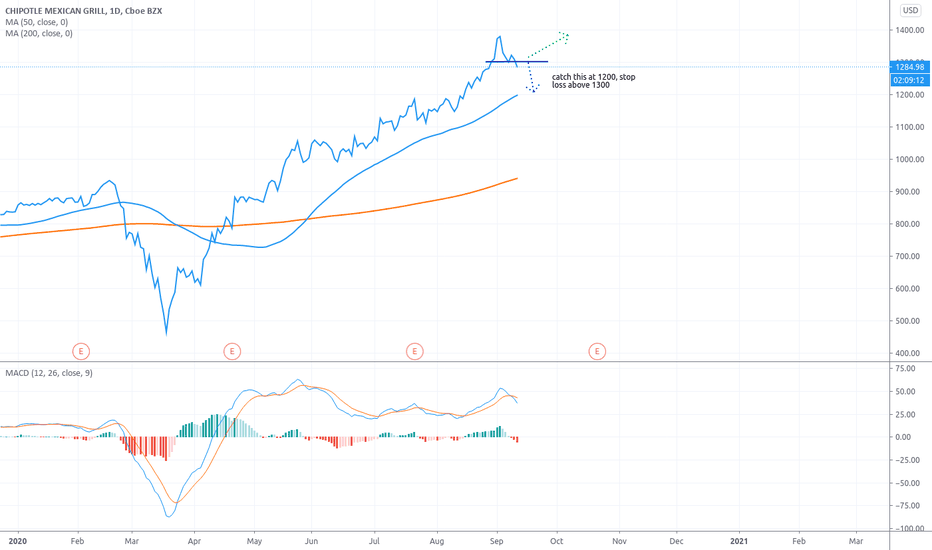Viewport: 932px width, 550px height.
Task: Select the CHIPOTLE MEXICAN GRILL chart title
Action: [x=83, y=11]
